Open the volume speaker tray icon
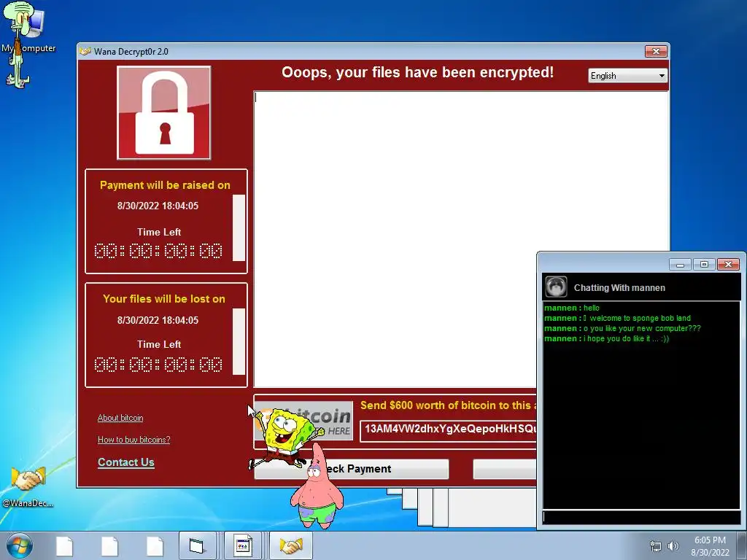This screenshot has height=560, width=747. coord(673,546)
